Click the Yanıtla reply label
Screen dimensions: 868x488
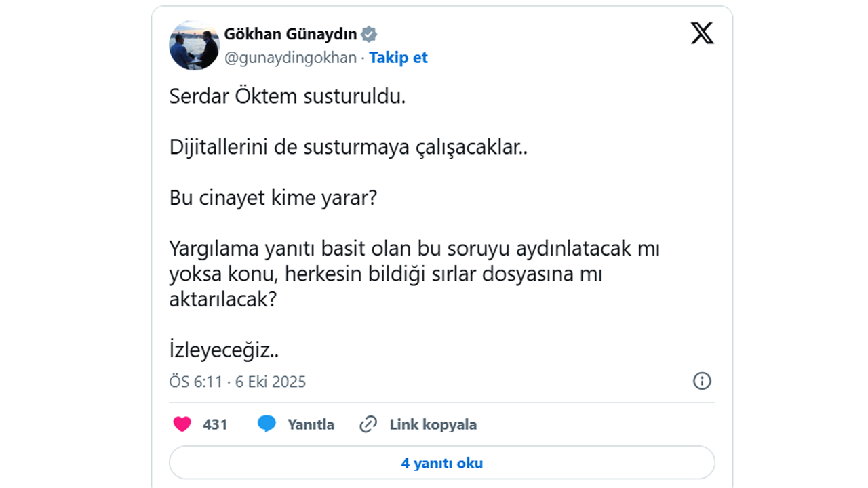click(x=311, y=425)
